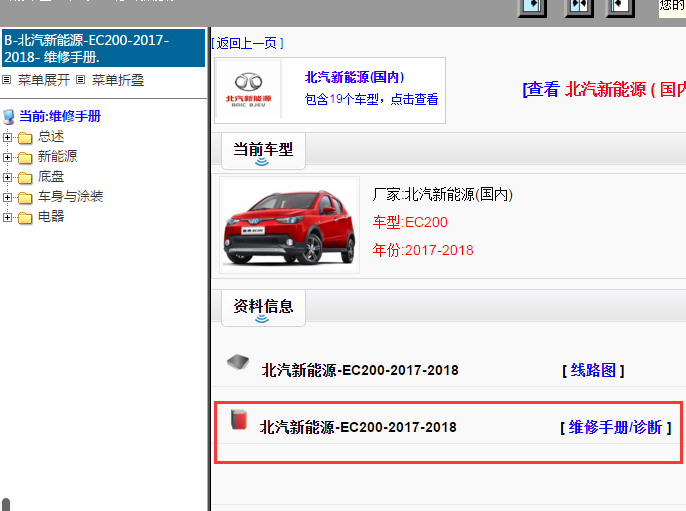Select the 当前车型 tab

[263, 151]
